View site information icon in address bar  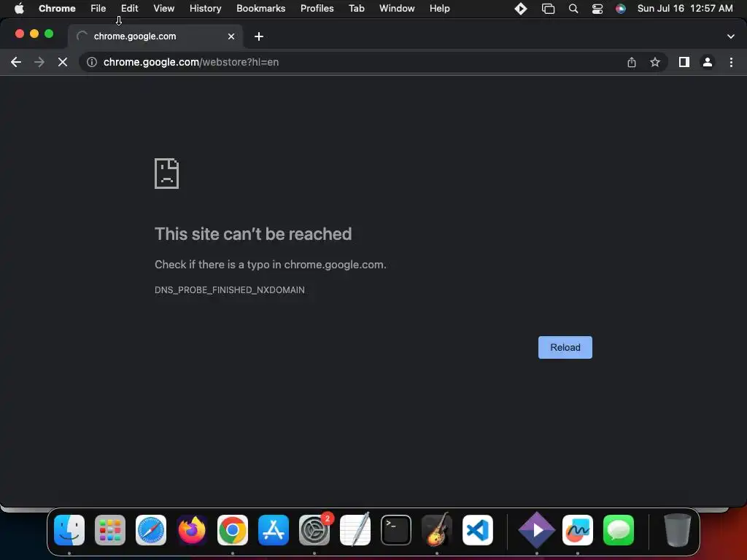click(92, 62)
